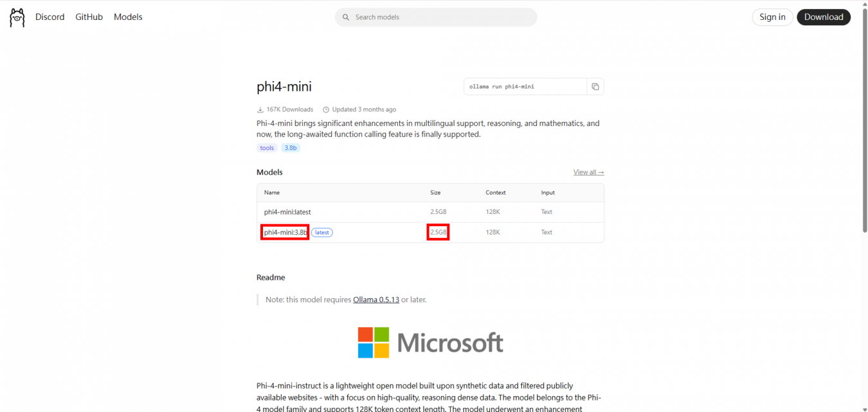Viewport: 868px width, 412px height.
Task: Open the phi4-mini:latest model row
Action: tap(287, 212)
